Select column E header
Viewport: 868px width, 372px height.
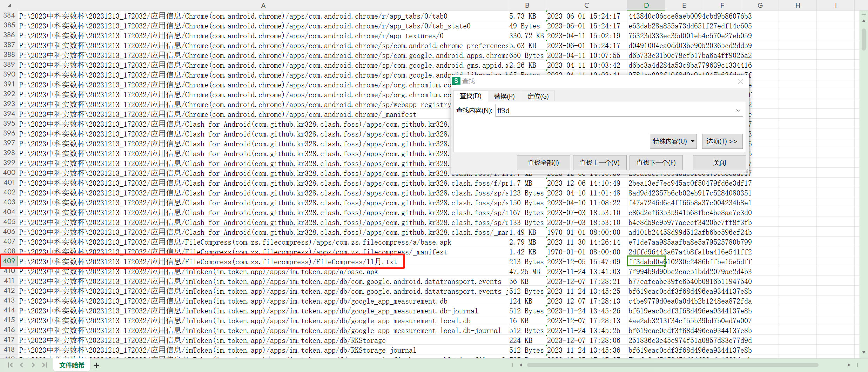684,5
